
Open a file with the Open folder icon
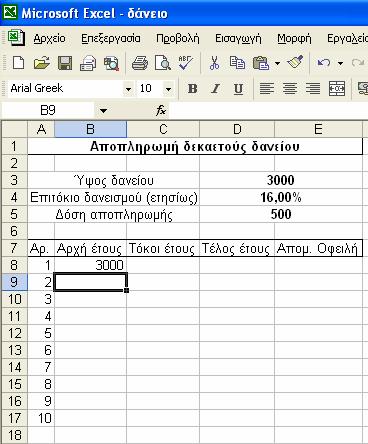pyautogui.click(x=41, y=62)
